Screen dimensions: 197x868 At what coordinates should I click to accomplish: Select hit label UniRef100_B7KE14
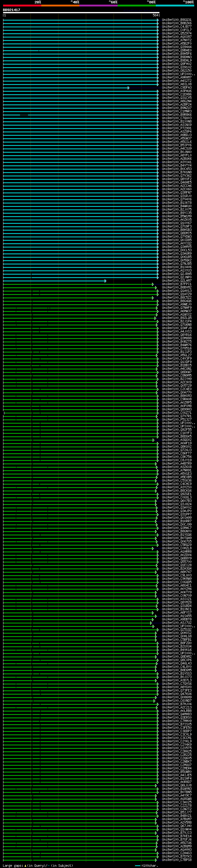coord(176,836)
